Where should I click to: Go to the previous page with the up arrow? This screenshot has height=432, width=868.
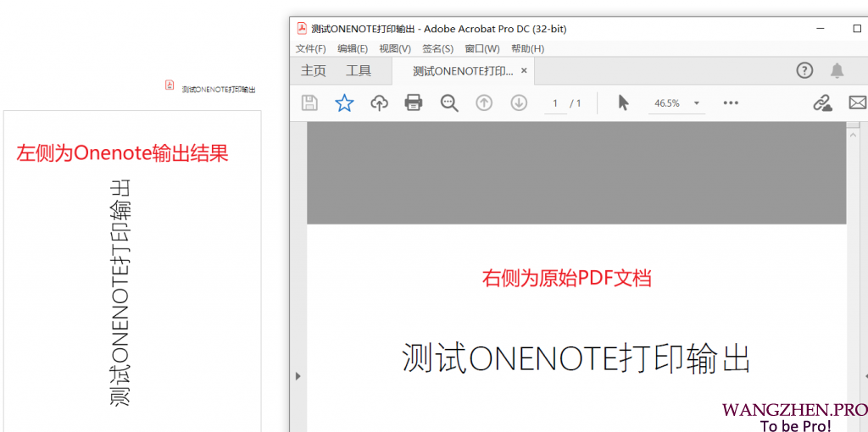click(484, 102)
